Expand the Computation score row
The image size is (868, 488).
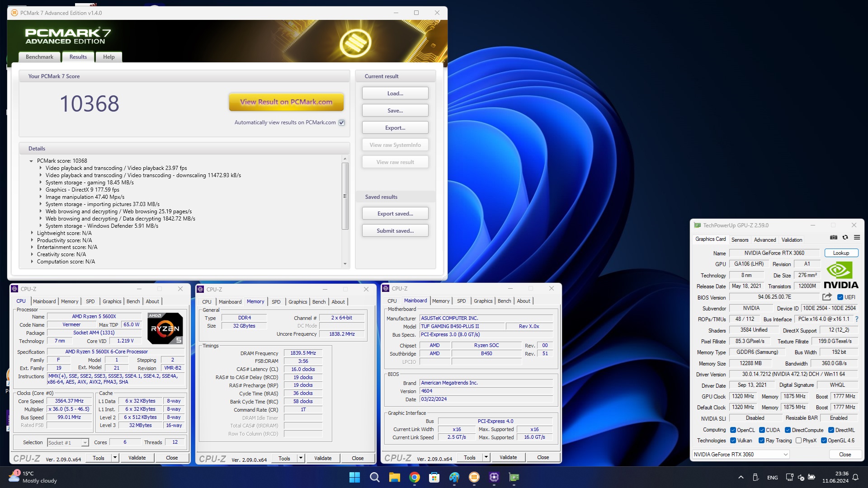tap(32, 262)
